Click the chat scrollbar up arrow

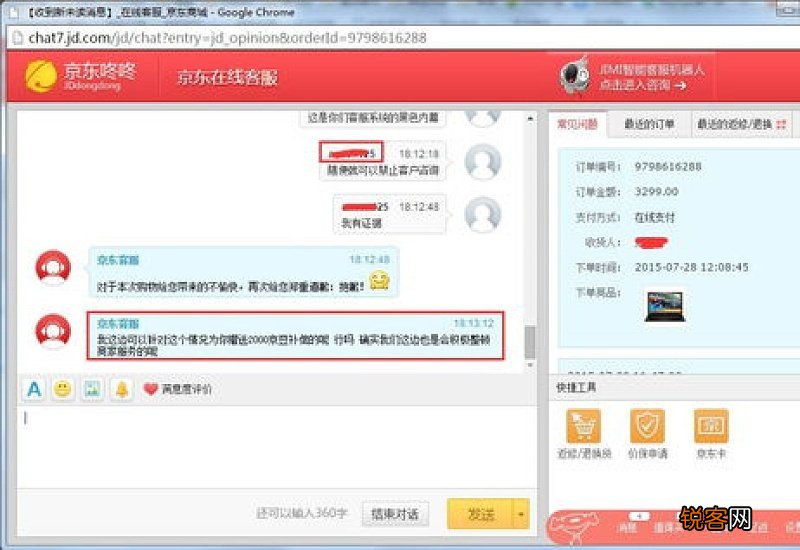(531, 118)
